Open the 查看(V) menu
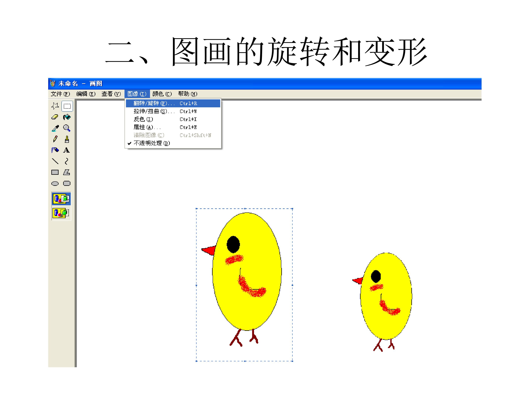Image resolution: width=532 pixels, height=399 pixels. pos(111,94)
